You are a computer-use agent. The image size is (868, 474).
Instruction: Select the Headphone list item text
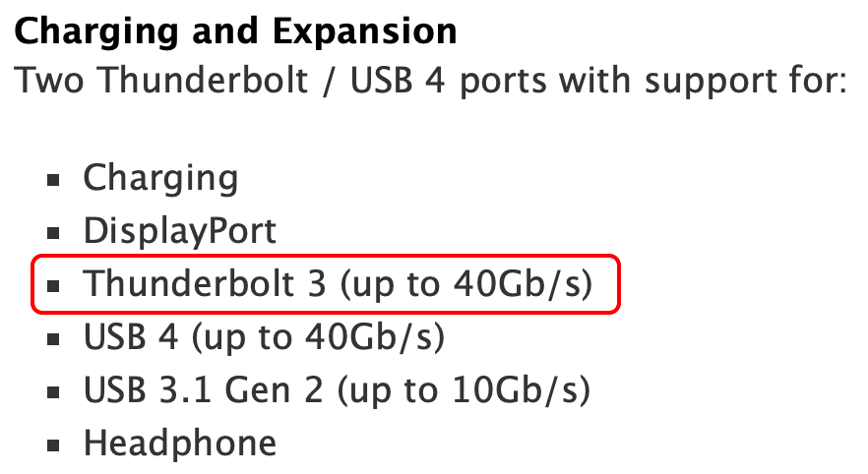coord(180,444)
